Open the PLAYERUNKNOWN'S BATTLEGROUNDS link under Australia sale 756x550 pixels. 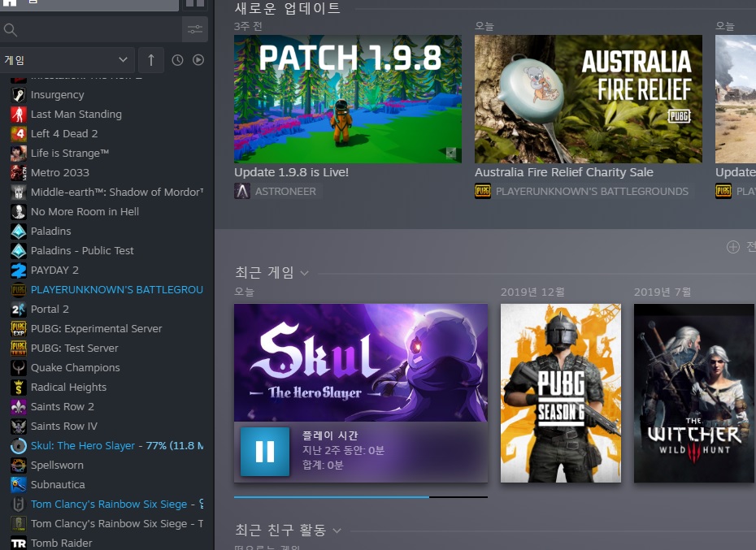tap(592, 192)
